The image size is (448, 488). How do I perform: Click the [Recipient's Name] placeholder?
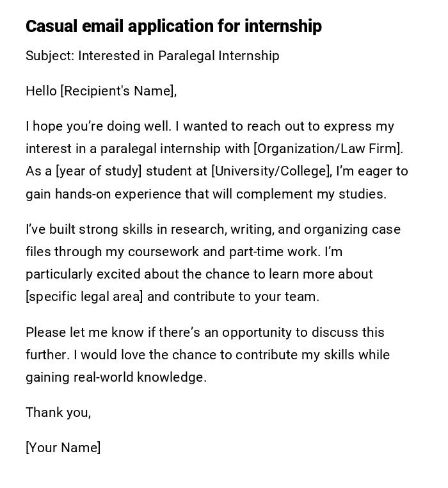(x=117, y=91)
